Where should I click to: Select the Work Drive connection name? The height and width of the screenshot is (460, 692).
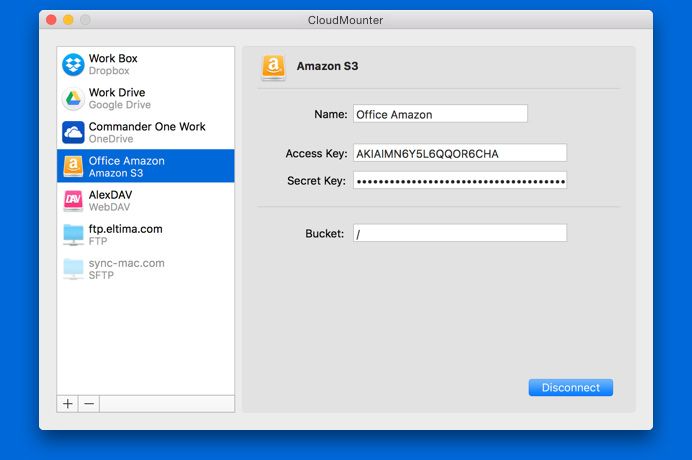[x=117, y=92]
